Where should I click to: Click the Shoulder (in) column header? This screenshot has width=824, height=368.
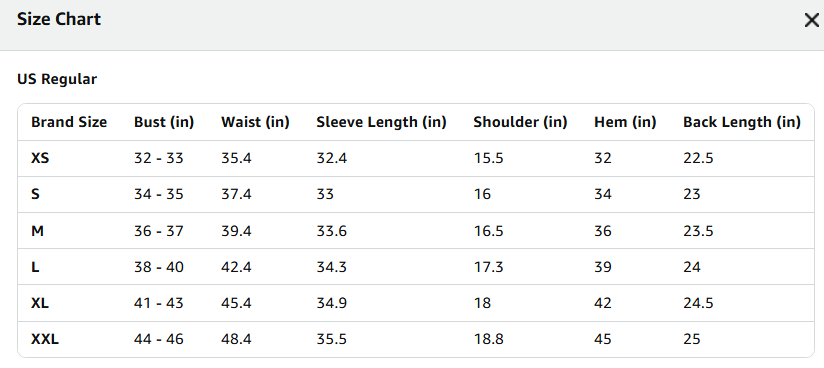tap(520, 122)
